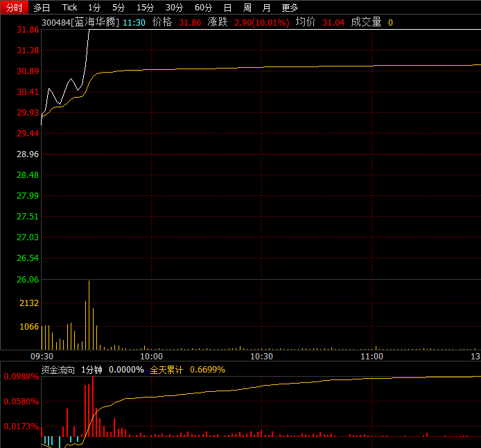Click the change value 2.90(10.01%)
This screenshot has width=481, height=448.
(x=262, y=22)
